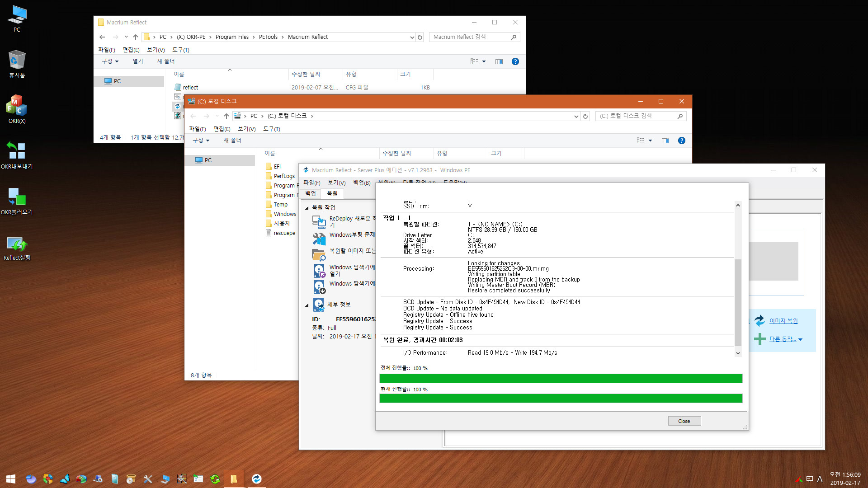Screen dimensions: 868x488
Task: Click ReDeploy restore task icon in Macrium
Action: [x=319, y=221]
